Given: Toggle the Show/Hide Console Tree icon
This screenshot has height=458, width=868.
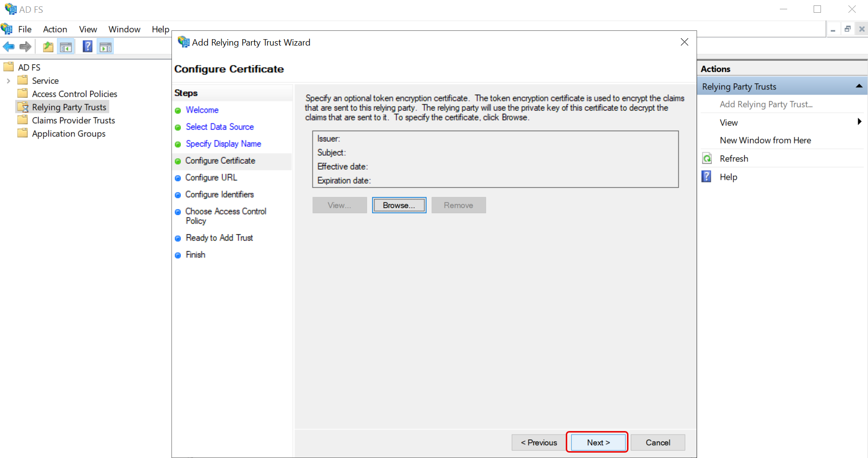Looking at the screenshot, I should tap(66, 46).
